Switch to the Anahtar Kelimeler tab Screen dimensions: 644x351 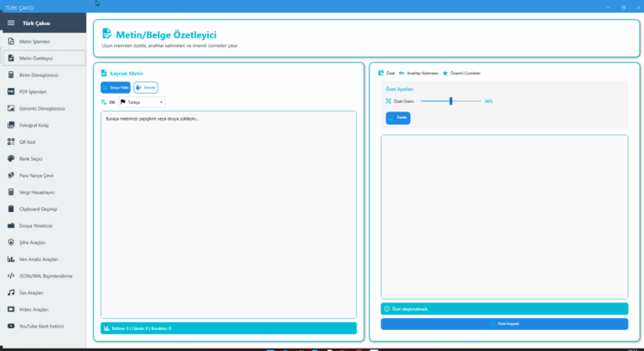(418, 73)
